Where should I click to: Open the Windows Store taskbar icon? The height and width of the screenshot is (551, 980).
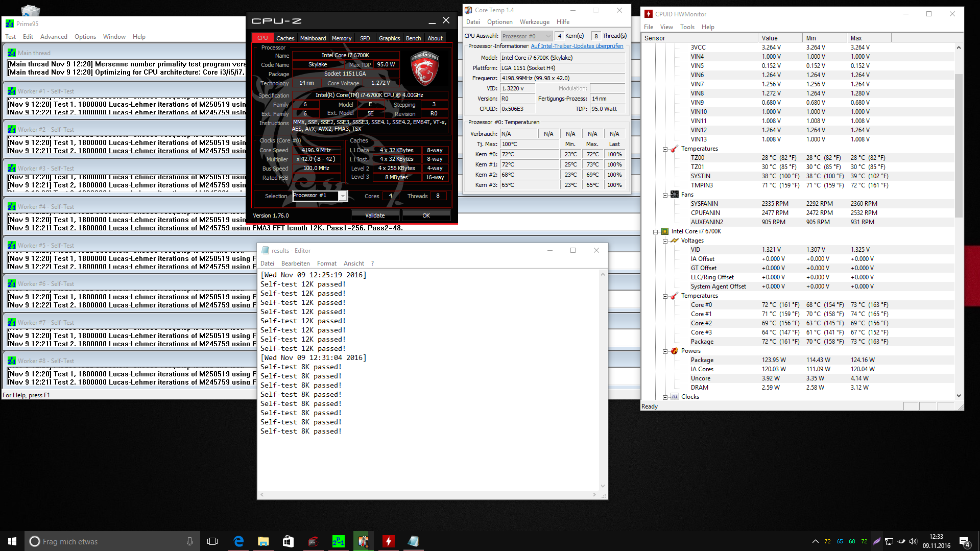click(289, 541)
